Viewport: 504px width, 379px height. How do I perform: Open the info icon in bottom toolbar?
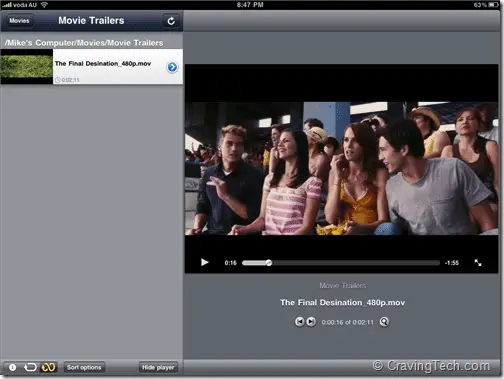[x=12, y=367]
